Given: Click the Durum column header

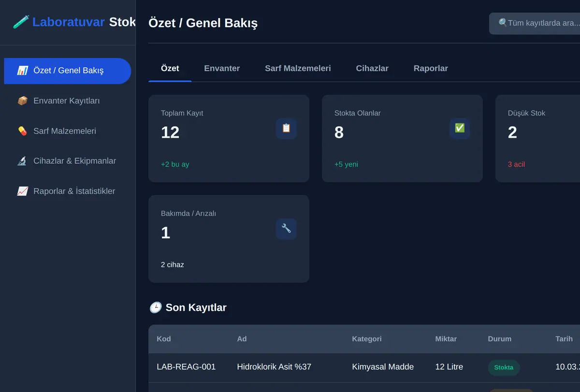Looking at the screenshot, I should tap(500, 339).
